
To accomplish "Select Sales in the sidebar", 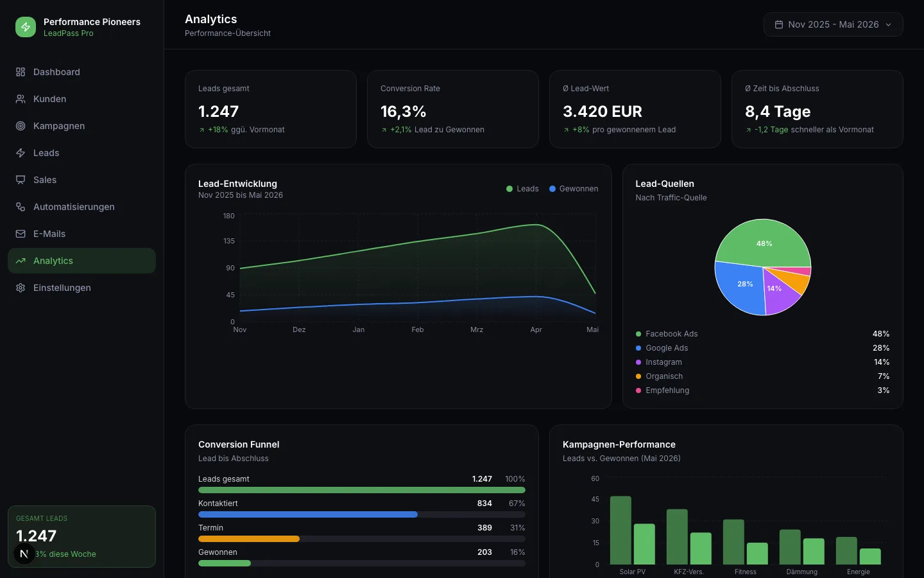I will tap(81, 180).
